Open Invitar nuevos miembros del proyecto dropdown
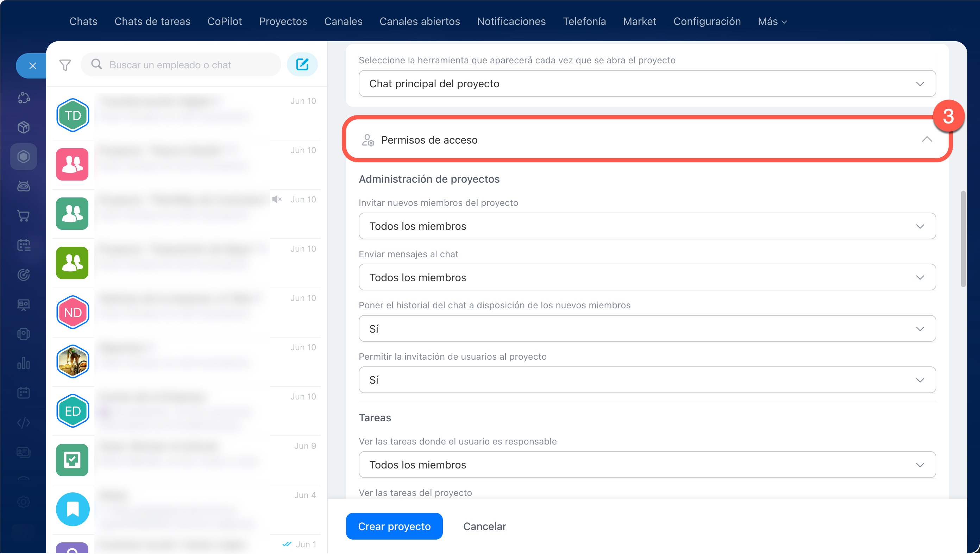Screen dimensions: 980x554 [x=647, y=226]
